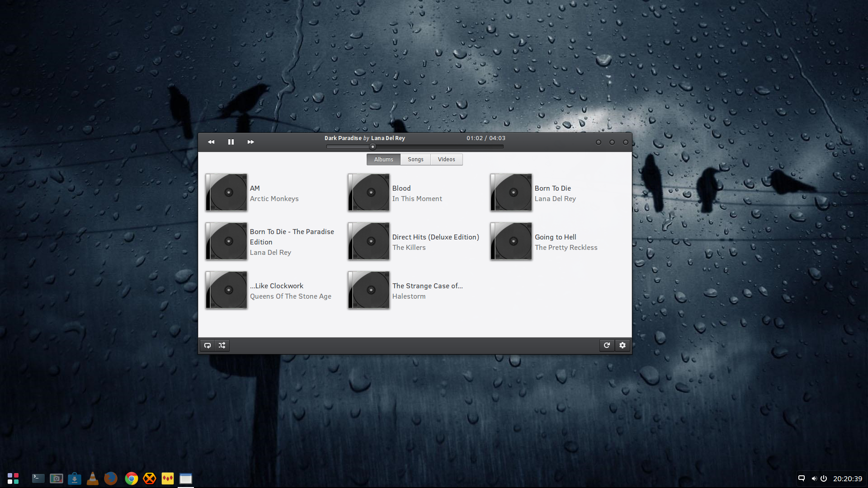Skip forward to the next track
The width and height of the screenshot is (868, 488).
tap(250, 142)
